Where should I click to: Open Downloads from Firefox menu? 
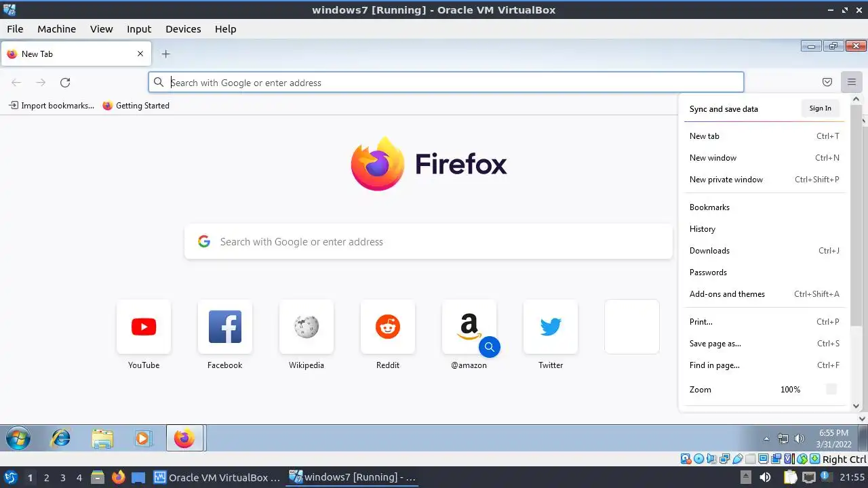[764, 251]
